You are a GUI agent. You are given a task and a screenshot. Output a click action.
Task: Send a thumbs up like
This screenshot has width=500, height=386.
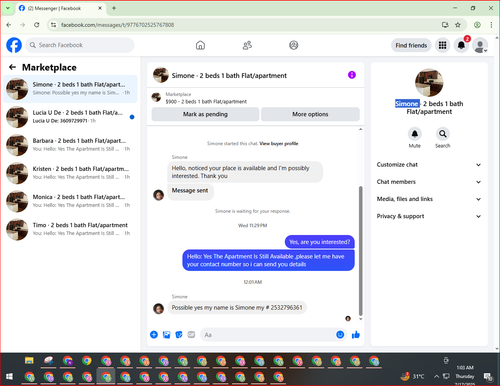point(356,335)
